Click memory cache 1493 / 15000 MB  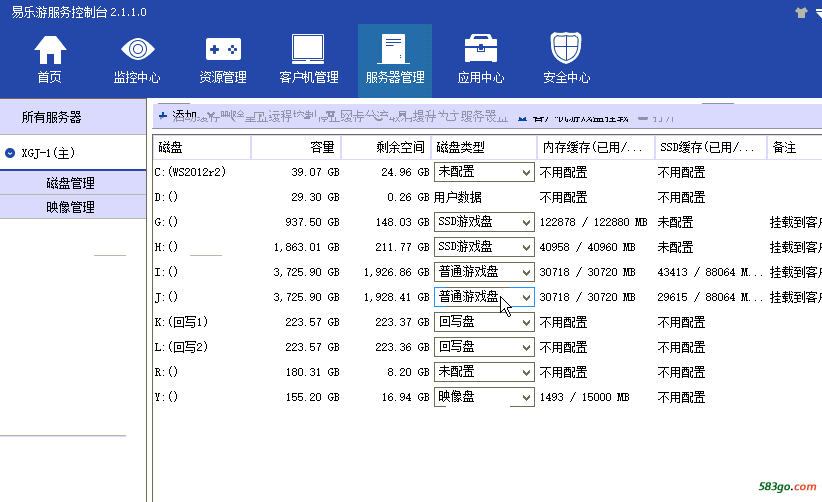584,397
